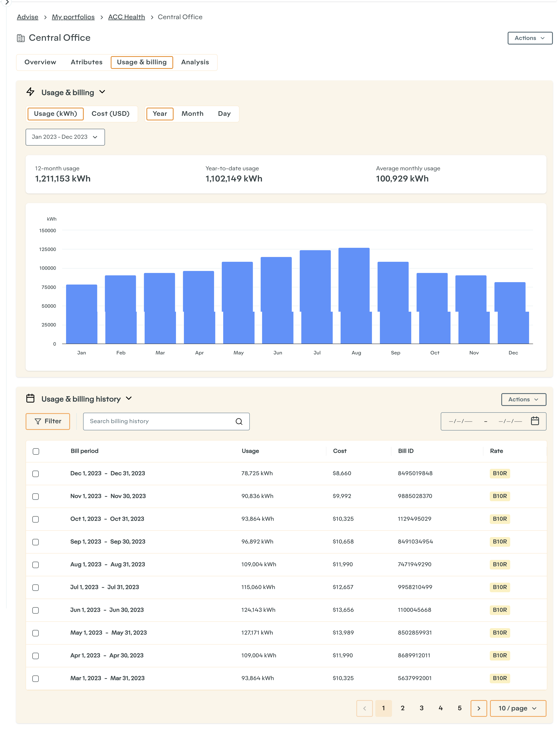Click Bill ID 8495019848
The image size is (560, 735).
415,473
